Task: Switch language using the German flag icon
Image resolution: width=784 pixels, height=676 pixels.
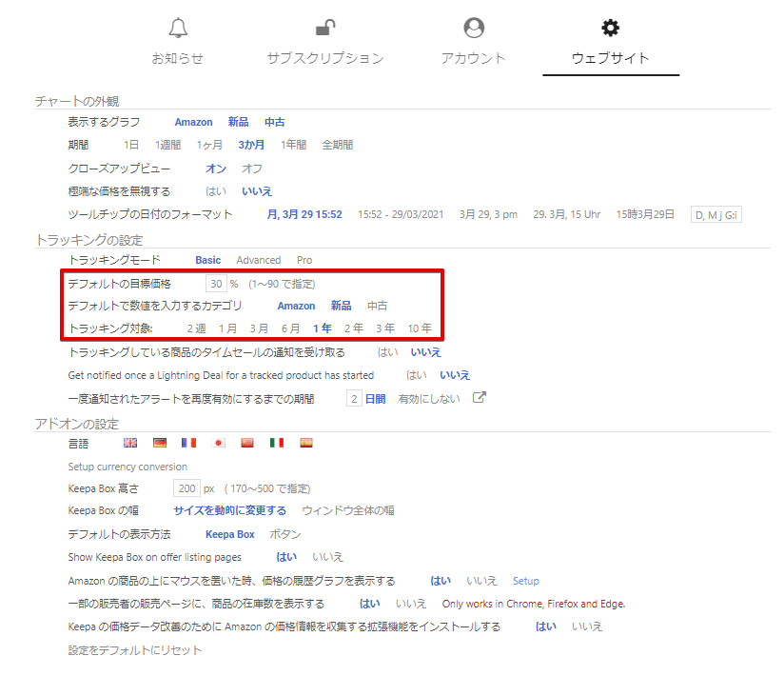Action: click(x=158, y=442)
